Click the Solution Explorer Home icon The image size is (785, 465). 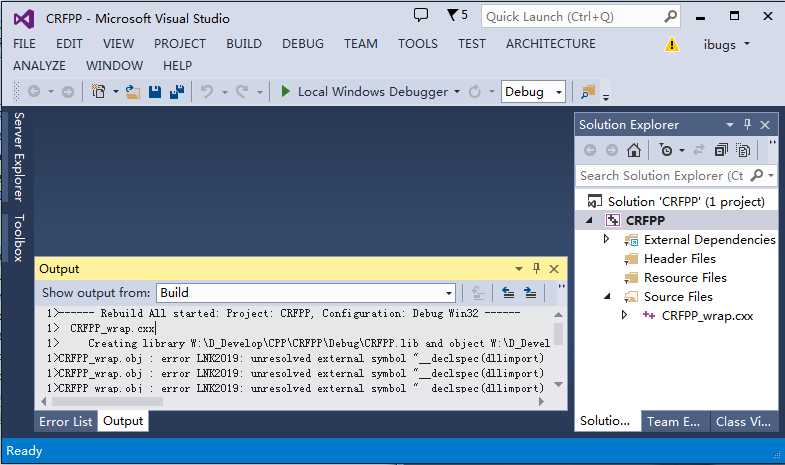pyautogui.click(x=634, y=150)
